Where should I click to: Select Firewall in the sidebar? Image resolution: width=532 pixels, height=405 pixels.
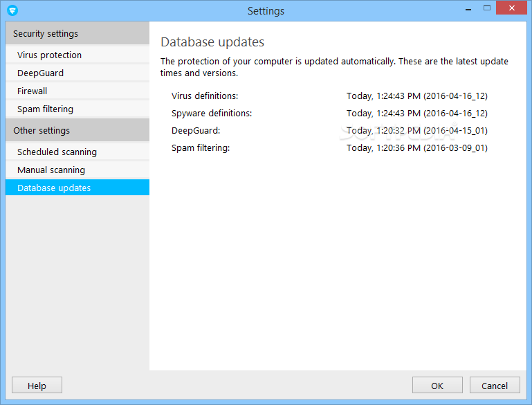(77, 91)
